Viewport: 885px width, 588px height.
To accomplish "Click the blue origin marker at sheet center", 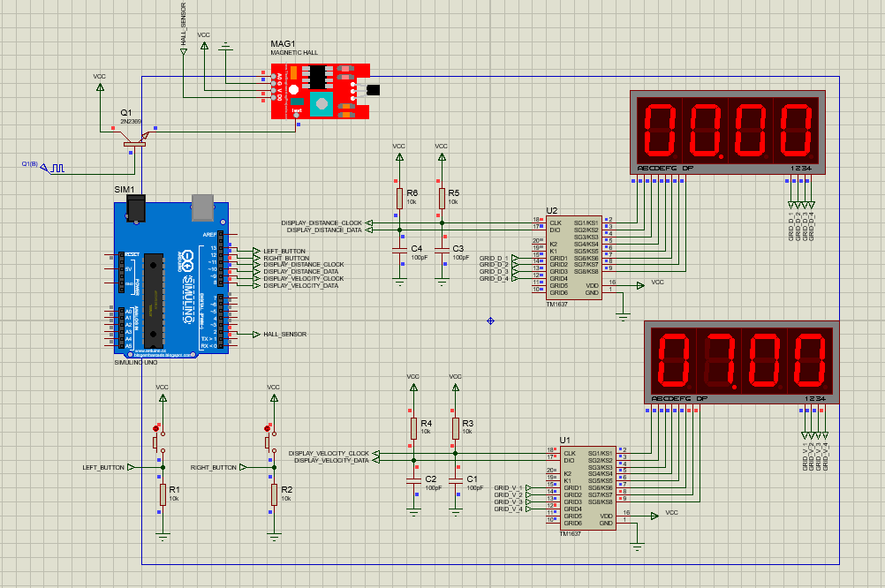I will pyautogui.click(x=490, y=320).
